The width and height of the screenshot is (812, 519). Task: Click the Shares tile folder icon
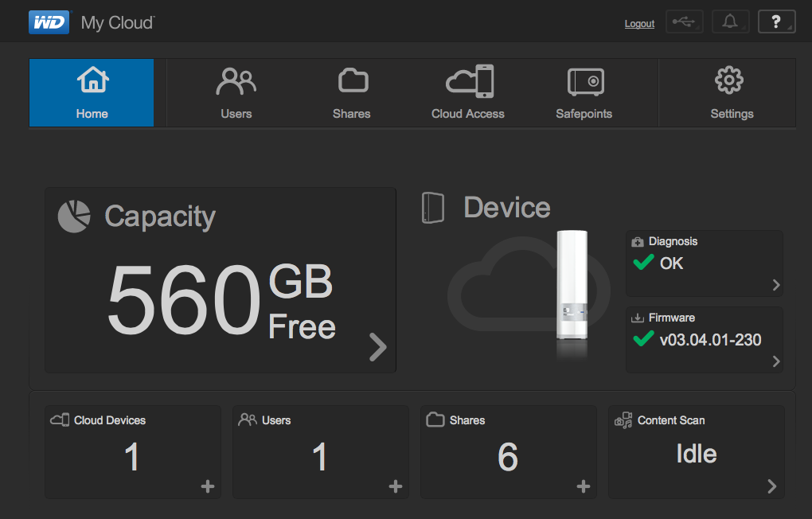click(x=435, y=419)
